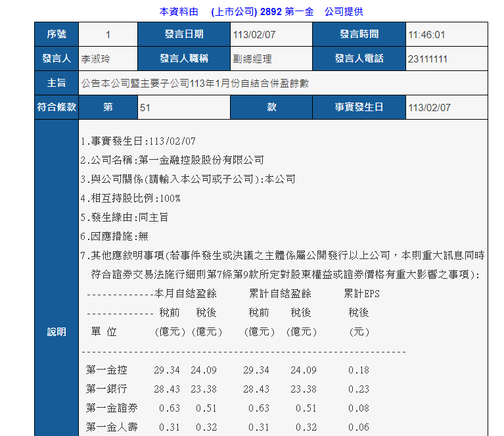
Task: Select the title value 副總經理
Action: [x=252, y=59]
